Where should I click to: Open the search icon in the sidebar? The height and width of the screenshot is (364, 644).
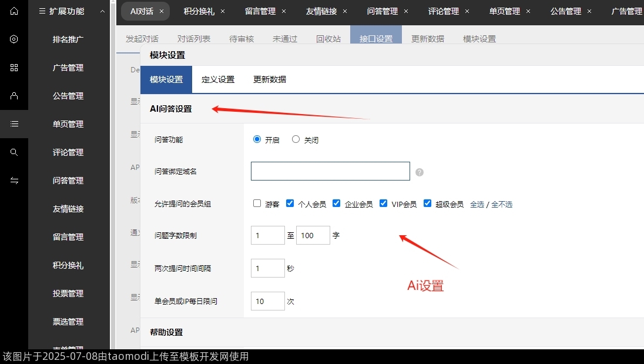click(x=14, y=152)
